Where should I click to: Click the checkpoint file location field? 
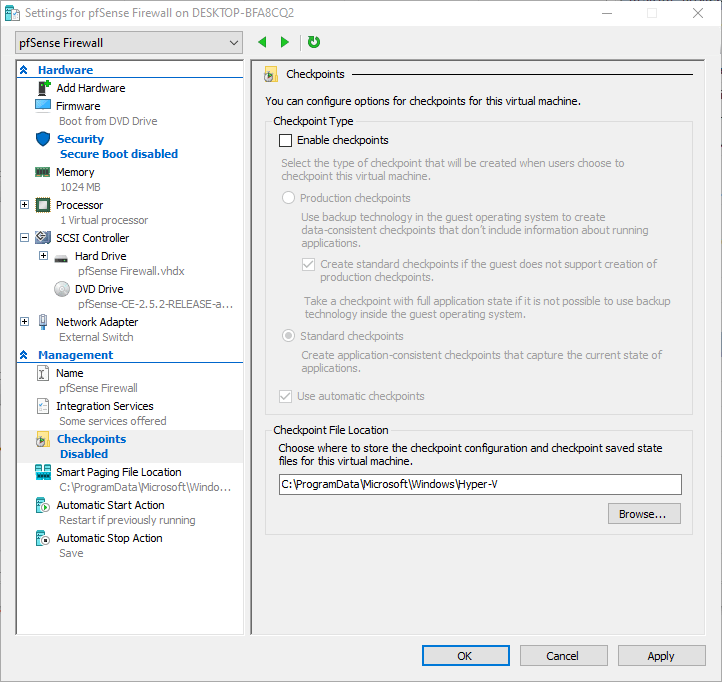(480, 485)
